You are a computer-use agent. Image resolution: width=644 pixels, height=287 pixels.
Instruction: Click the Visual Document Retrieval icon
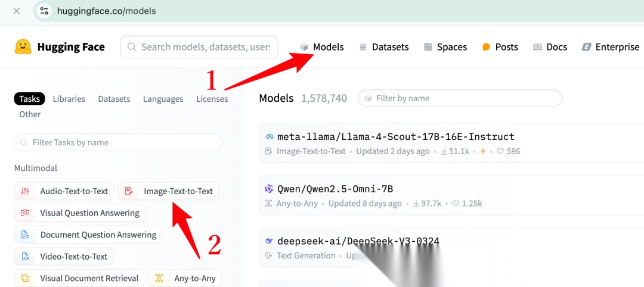point(24,279)
